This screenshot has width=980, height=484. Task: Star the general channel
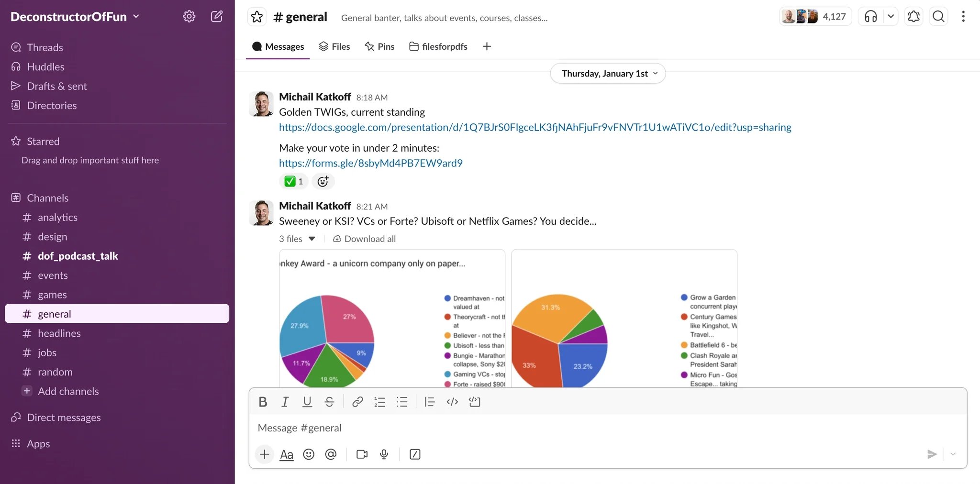point(256,16)
